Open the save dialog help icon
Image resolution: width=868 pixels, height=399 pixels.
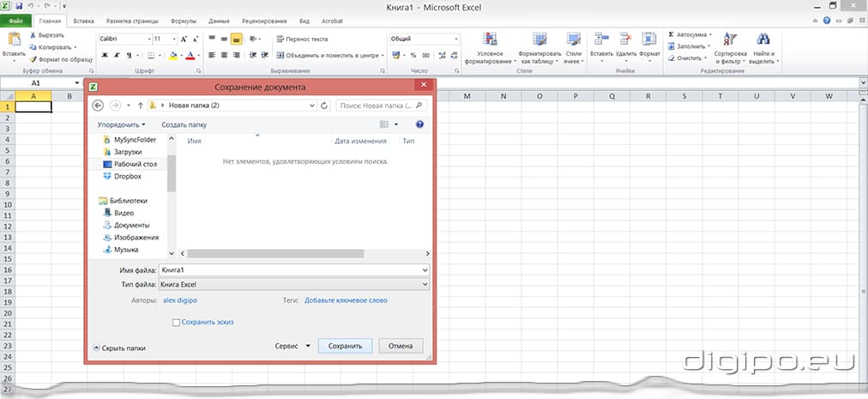click(x=419, y=124)
